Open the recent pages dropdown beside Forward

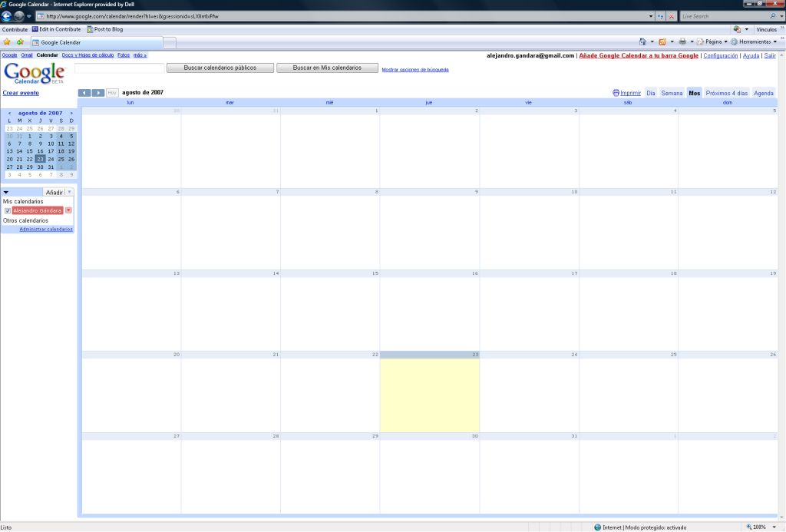[28, 16]
